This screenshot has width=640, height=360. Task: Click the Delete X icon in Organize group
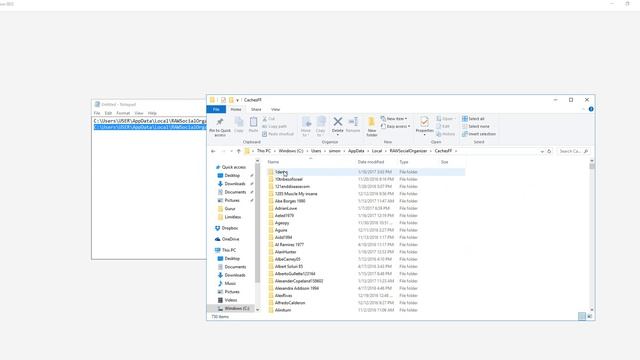pyautogui.click(x=338, y=122)
